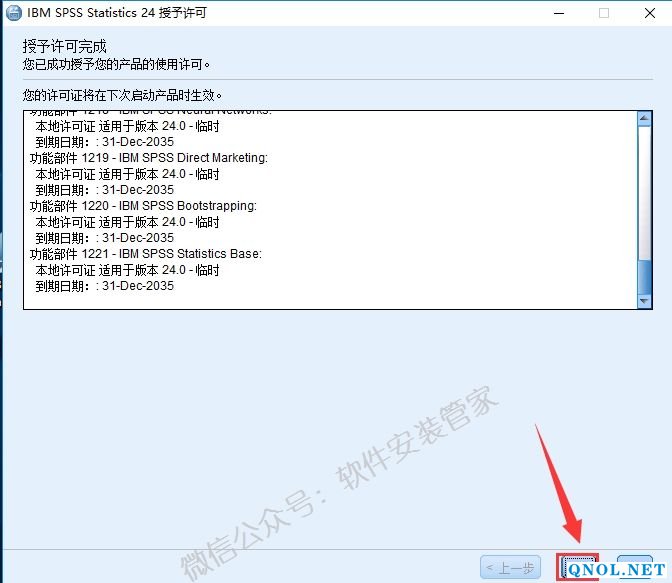672x583 pixels.
Task: Select the IBM SPSS Bootstrapping component line
Action: click(143, 206)
